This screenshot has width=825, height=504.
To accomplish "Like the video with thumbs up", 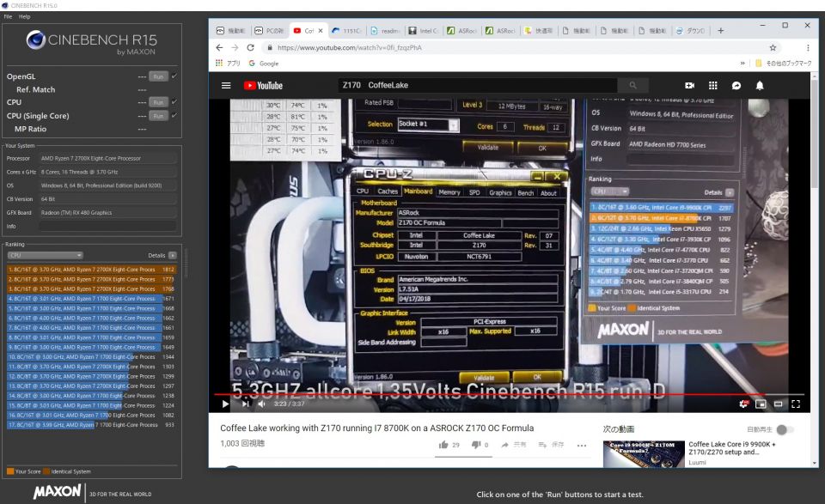I will click(443, 445).
